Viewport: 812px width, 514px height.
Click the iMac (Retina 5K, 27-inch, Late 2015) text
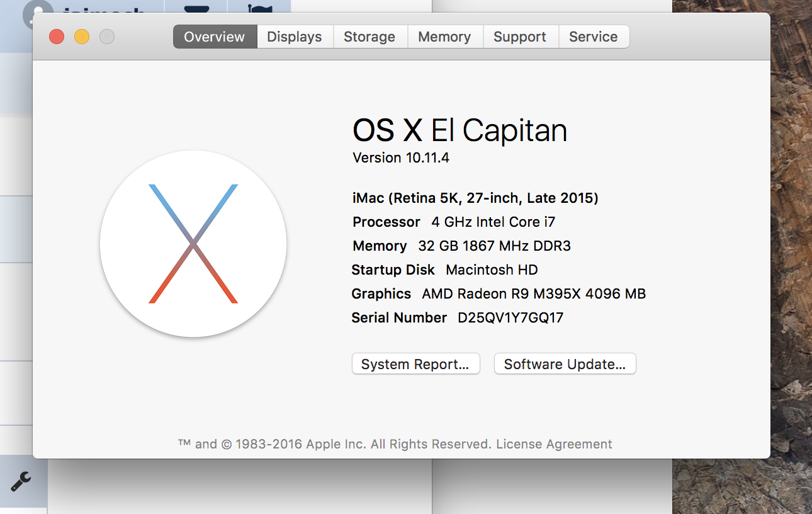(475, 198)
